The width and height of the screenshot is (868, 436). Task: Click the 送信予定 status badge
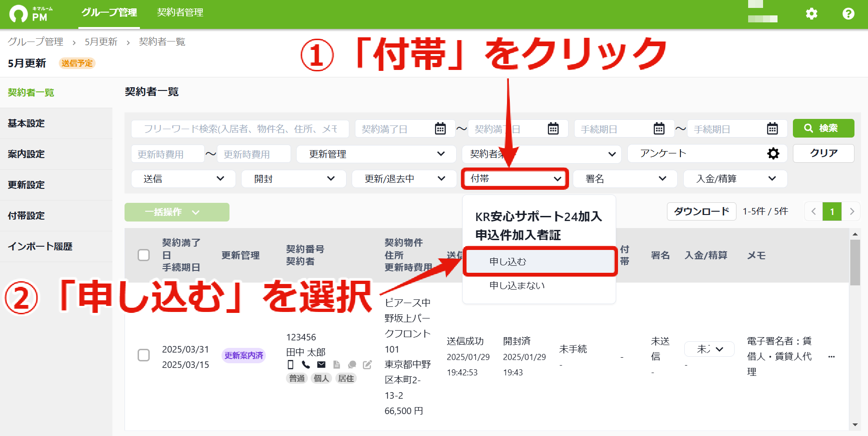click(x=77, y=63)
